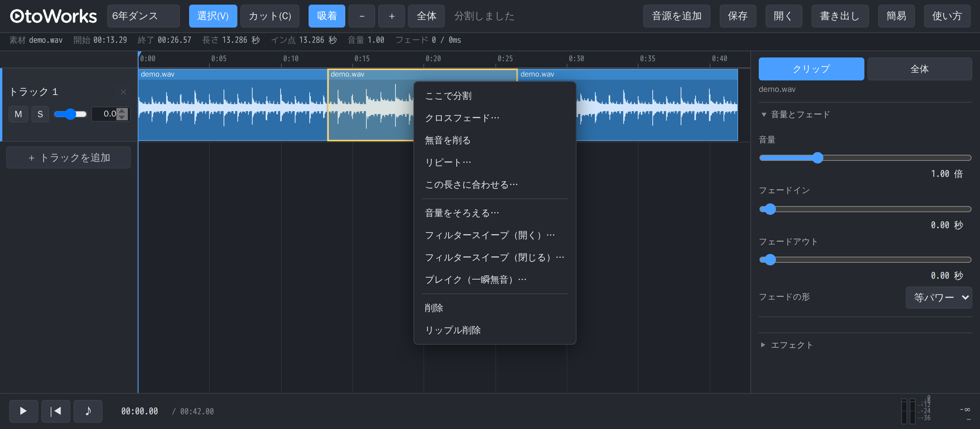This screenshot has width=980, height=429.
Task: Select リピート menu entry
Action: 495,162
